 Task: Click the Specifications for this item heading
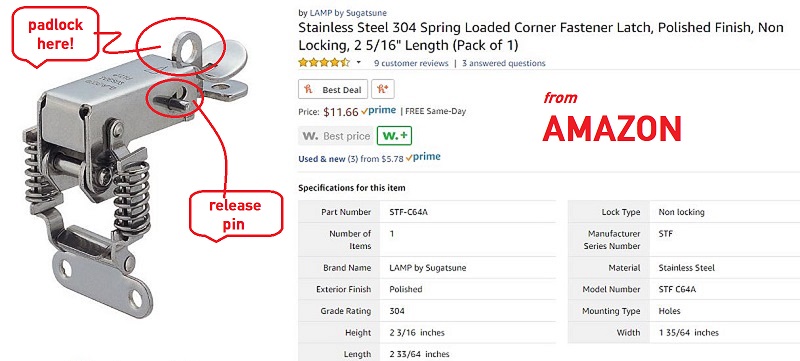[x=352, y=188]
